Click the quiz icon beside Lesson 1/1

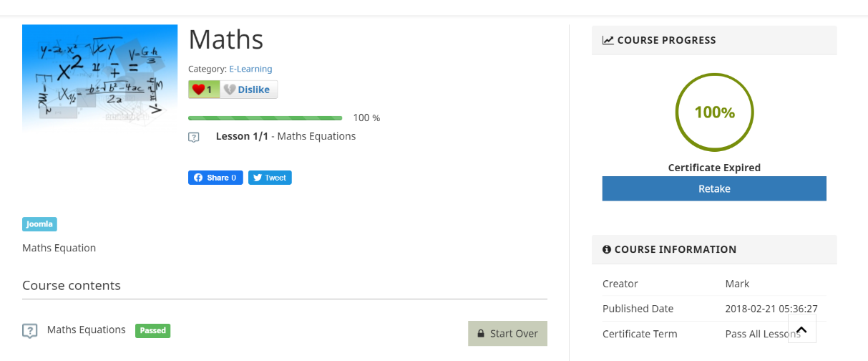194,137
